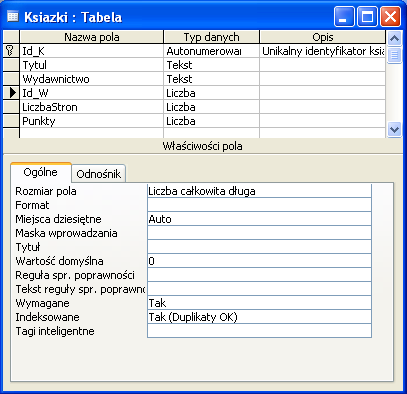Open the Rozmiar pola value field

[259, 191]
